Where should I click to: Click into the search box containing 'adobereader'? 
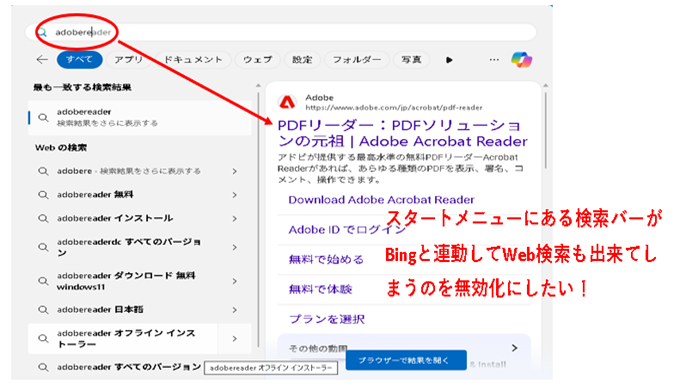[x=281, y=32]
